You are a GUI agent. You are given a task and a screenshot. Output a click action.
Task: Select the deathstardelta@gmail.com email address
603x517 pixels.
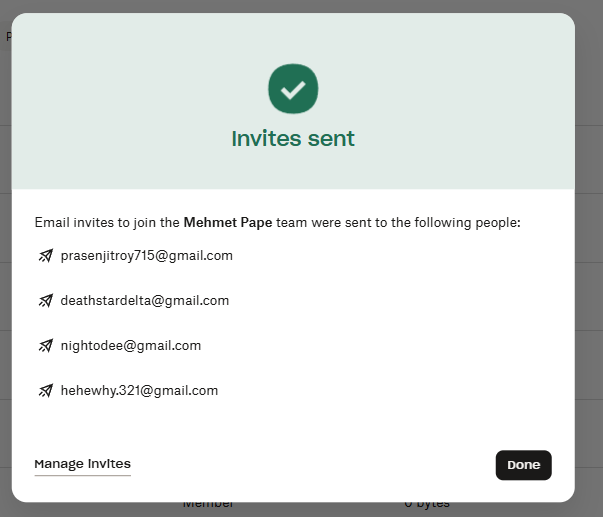(144, 301)
